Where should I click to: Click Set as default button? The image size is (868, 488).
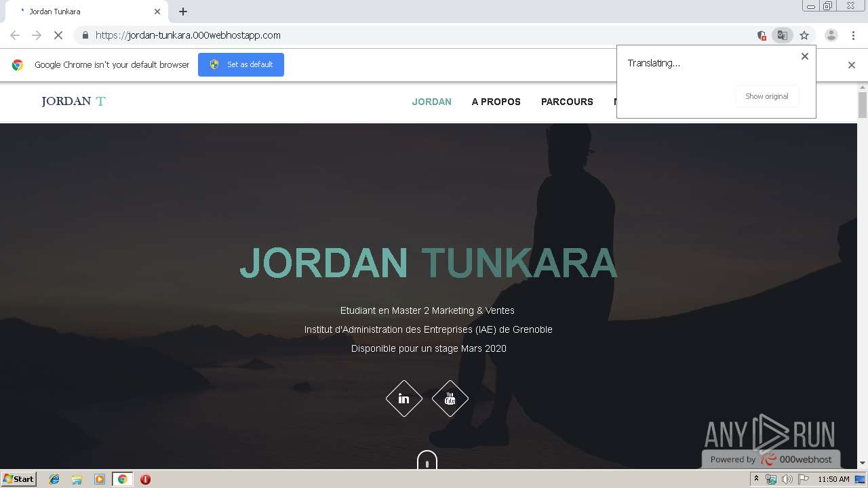pos(241,64)
